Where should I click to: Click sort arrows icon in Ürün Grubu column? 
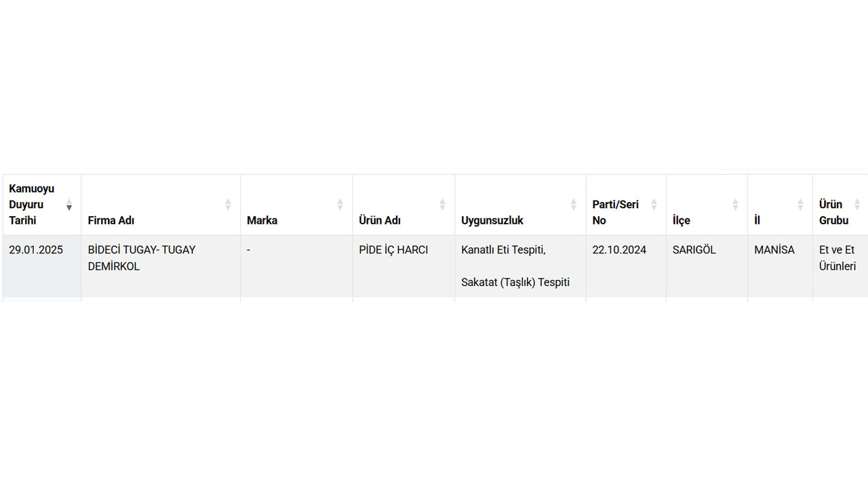click(857, 205)
